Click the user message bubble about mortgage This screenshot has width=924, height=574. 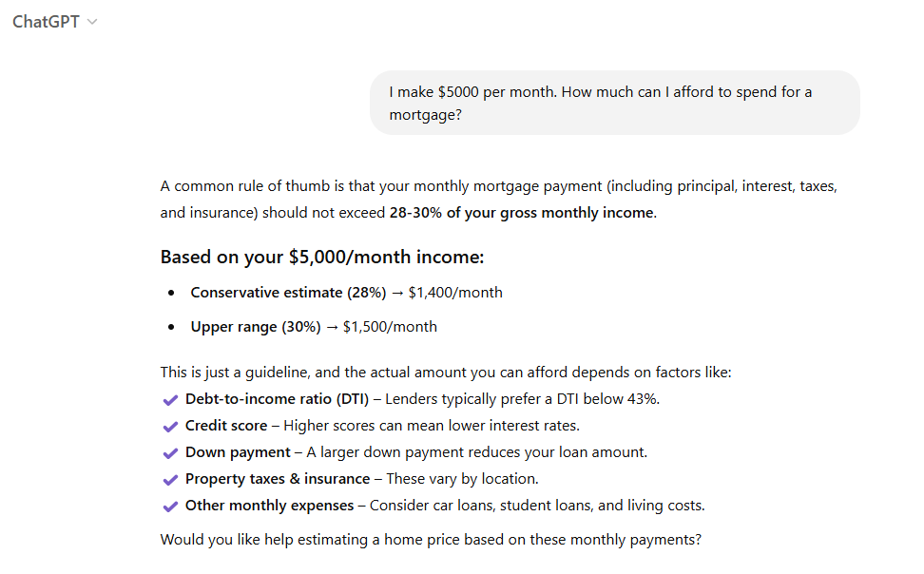click(615, 103)
